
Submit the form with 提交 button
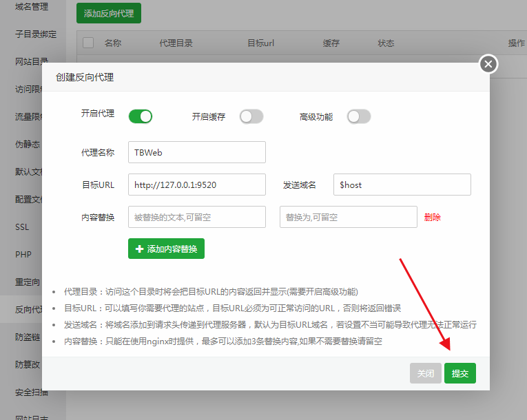tap(459, 373)
